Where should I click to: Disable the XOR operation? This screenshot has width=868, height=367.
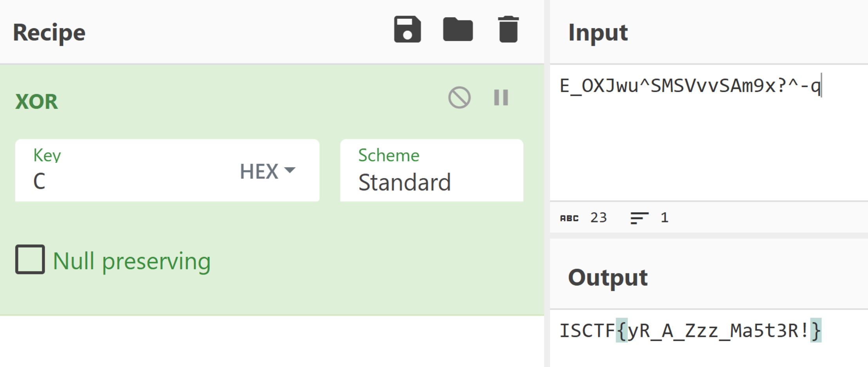(x=459, y=98)
